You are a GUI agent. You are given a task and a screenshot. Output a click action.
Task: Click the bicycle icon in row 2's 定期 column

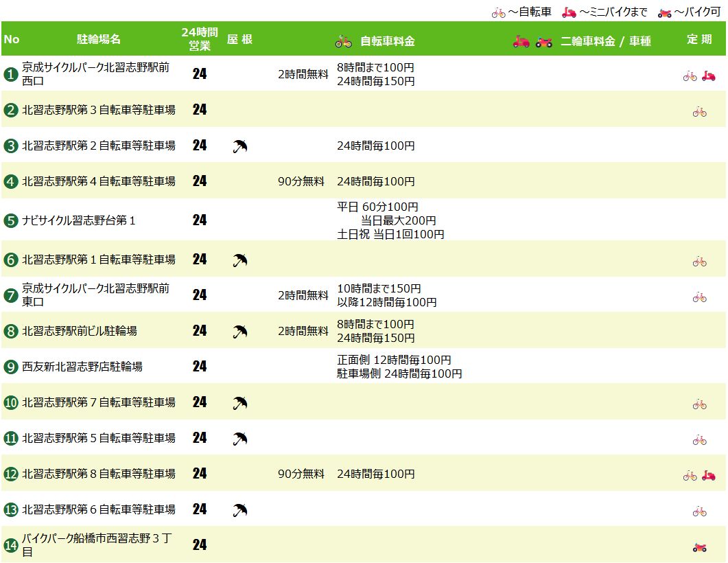(700, 112)
